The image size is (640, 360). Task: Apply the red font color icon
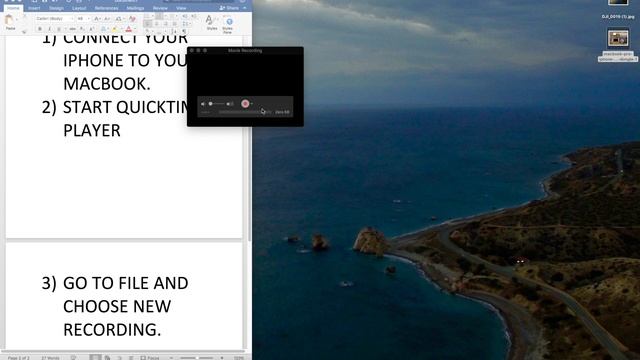[128, 29]
